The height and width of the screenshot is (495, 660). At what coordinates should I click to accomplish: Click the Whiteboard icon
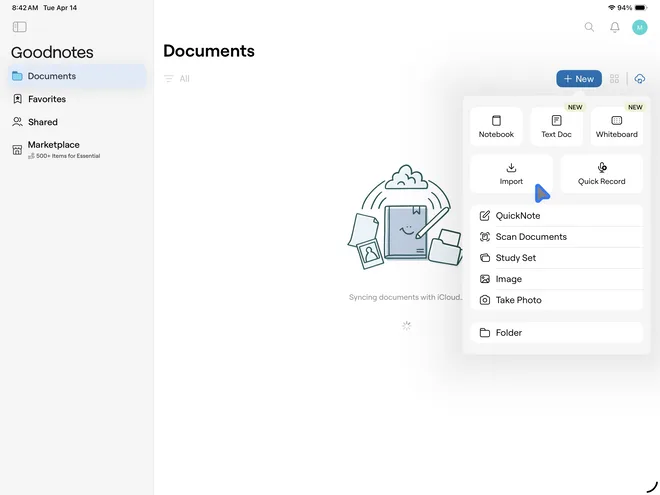(x=617, y=120)
